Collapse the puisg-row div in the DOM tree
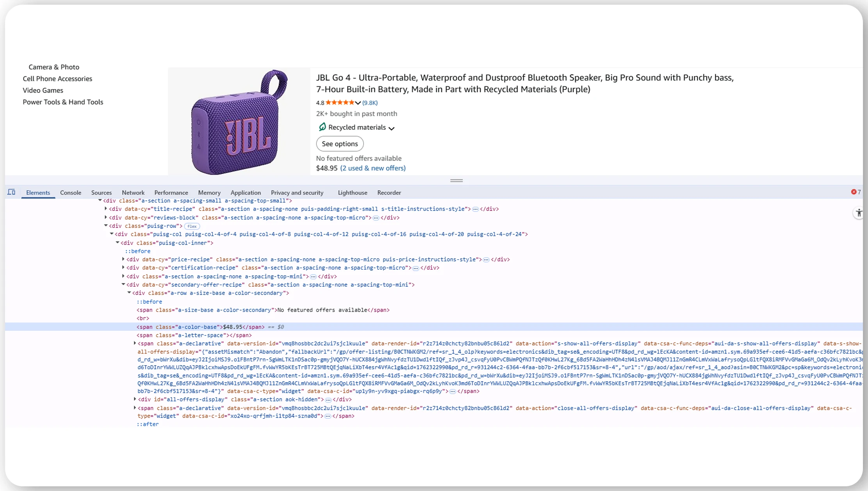This screenshot has height=491, width=868. [x=106, y=226]
